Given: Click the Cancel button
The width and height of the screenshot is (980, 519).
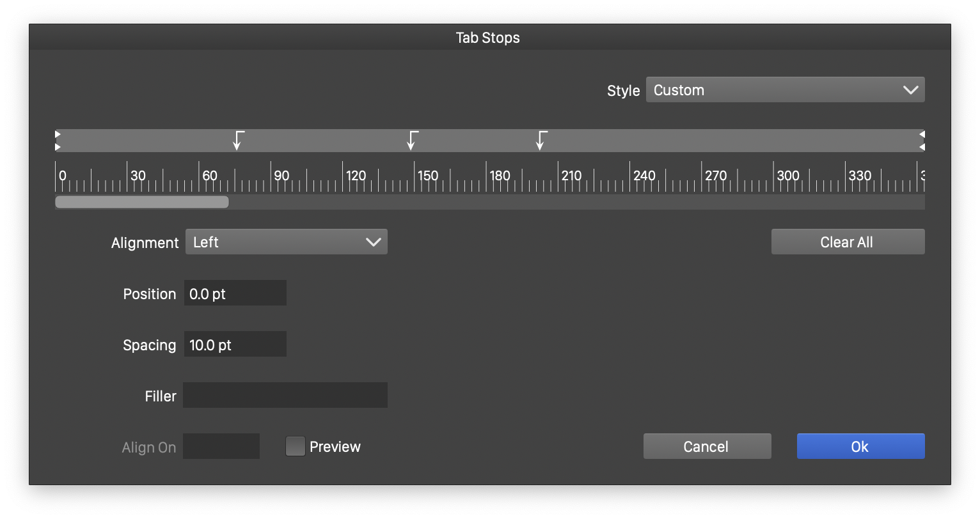Looking at the screenshot, I should pyautogui.click(x=707, y=446).
